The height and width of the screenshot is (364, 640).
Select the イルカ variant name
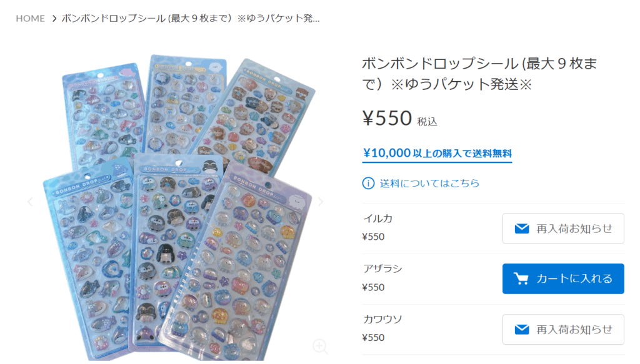pyautogui.click(x=378, y=219)
